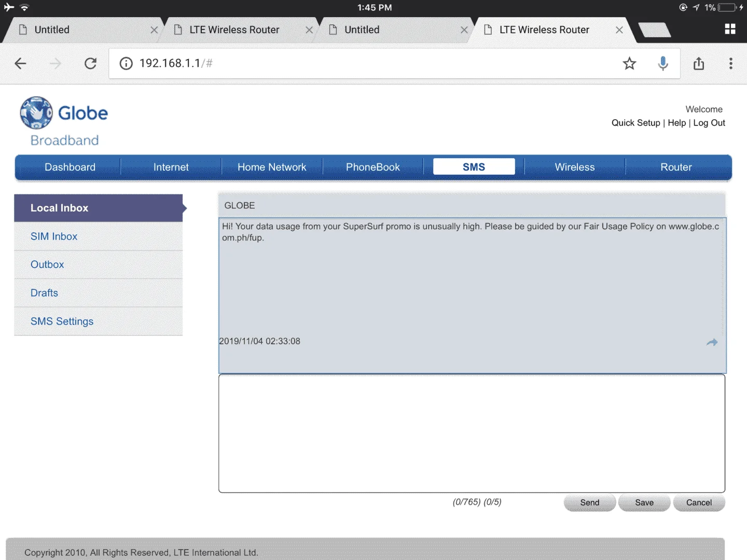
Task: Go back with the browser back arrow
Action: point(21,63)
